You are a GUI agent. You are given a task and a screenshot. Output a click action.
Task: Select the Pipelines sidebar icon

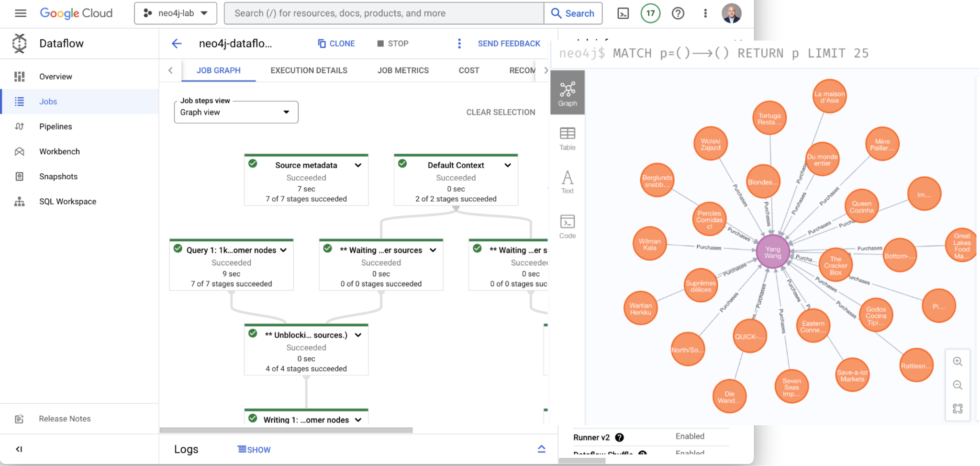20,126
